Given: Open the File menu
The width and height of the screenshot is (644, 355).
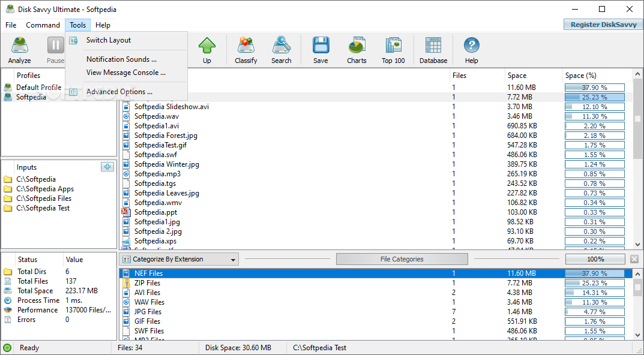Looking at the screenshot, I should point(11,25).
